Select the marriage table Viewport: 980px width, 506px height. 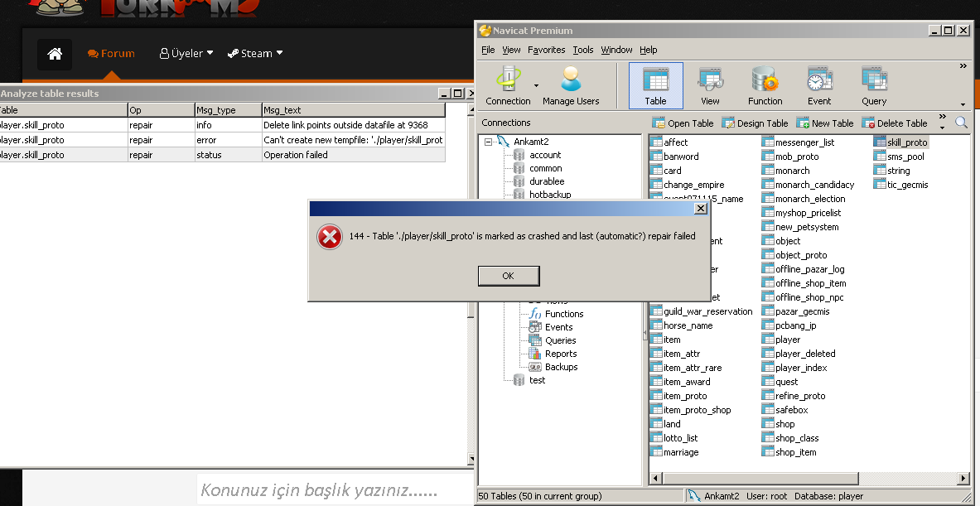pos(674,452)
